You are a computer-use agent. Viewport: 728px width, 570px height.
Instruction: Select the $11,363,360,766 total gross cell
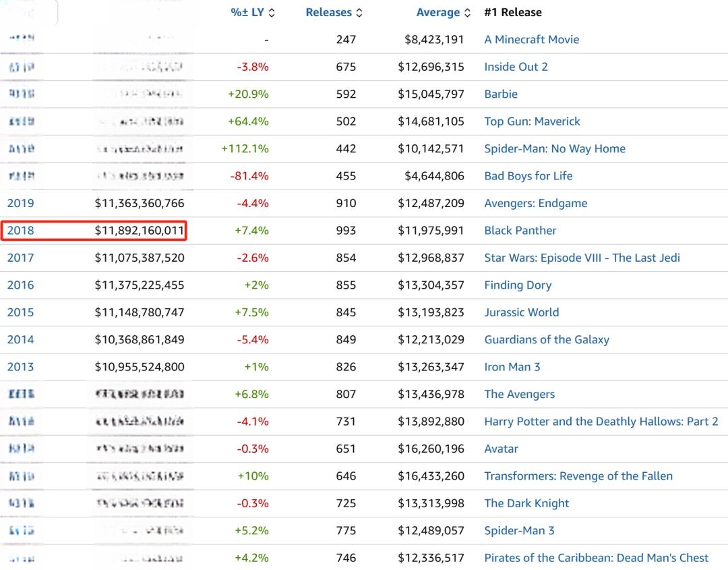coord(140,203)
